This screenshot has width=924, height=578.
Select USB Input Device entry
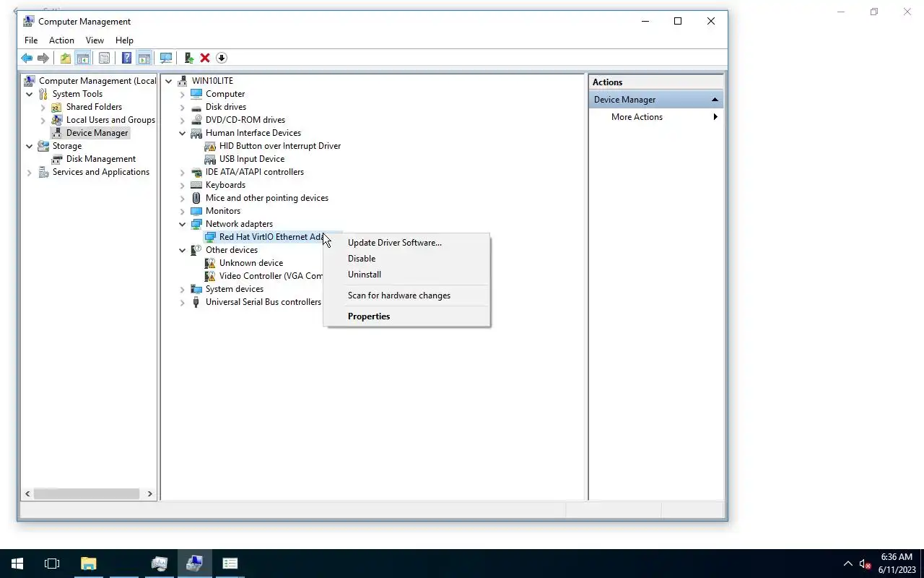point(252,159)
